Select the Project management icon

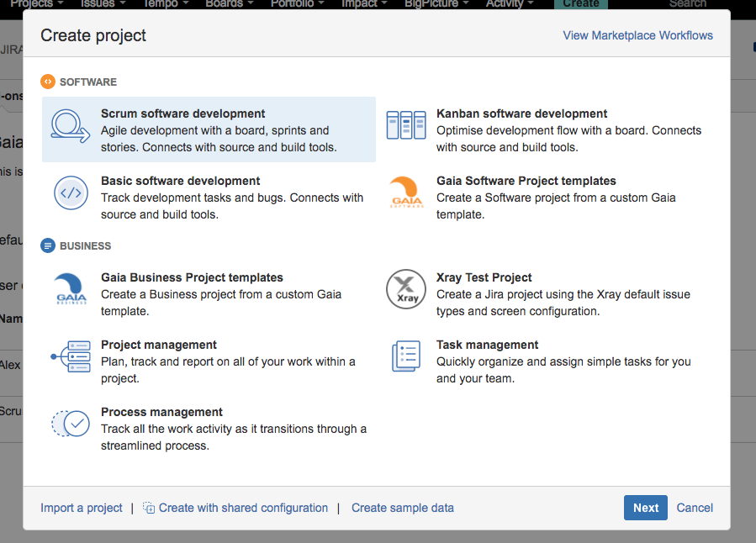[x=71, y=356]
